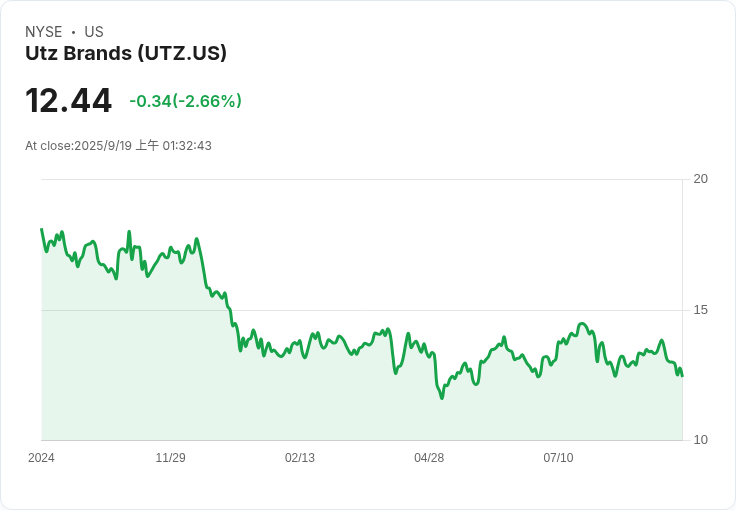Click the sharp spike just before 11/29
Viewport: 736px width, 510px height.
(129, 232)
